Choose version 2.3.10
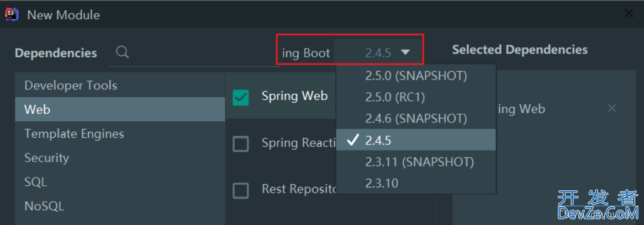 [416, 183]
